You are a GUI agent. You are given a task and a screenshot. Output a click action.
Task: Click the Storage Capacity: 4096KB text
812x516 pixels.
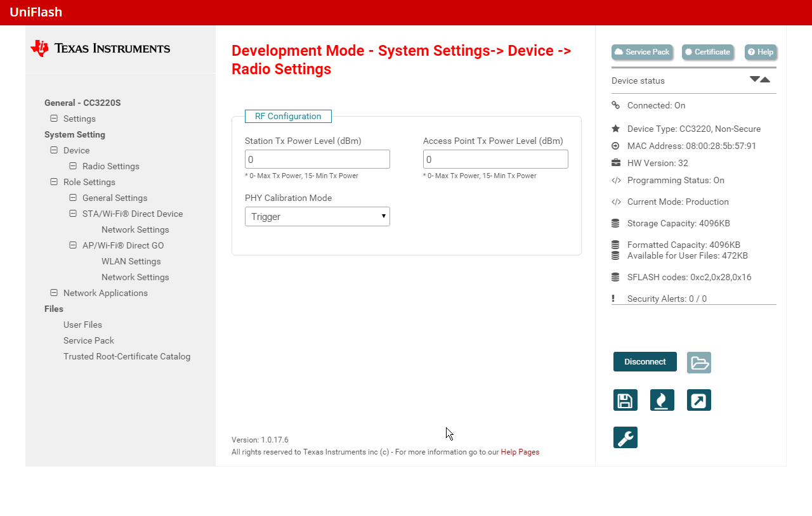(x=679, y=223)
